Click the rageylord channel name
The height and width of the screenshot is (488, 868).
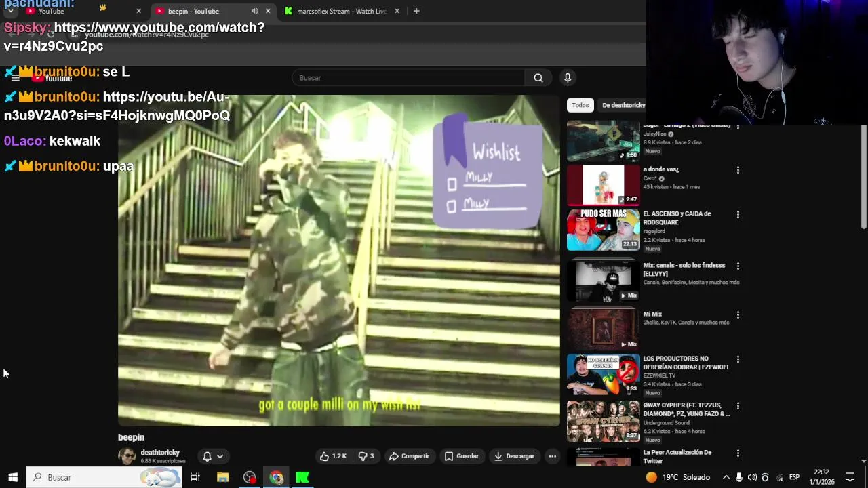pyautogui.click(x=654, y=231)
